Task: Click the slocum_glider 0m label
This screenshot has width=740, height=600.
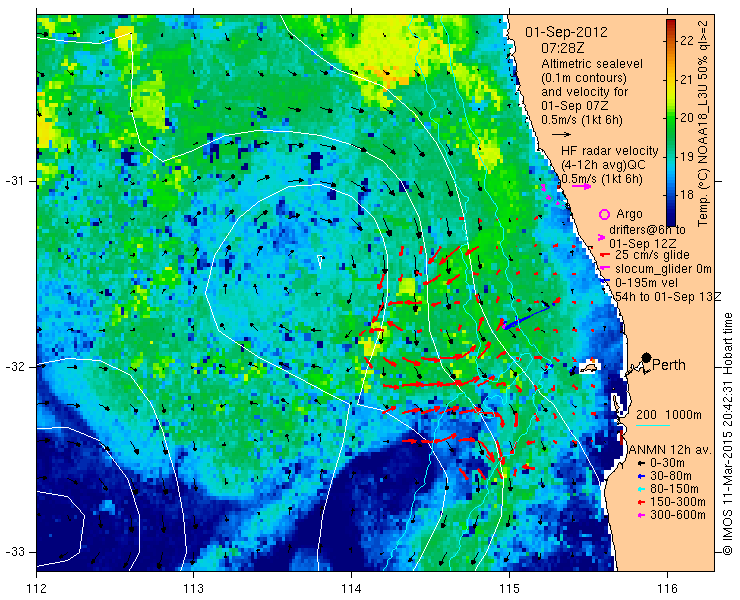Action: click(663, 269)
